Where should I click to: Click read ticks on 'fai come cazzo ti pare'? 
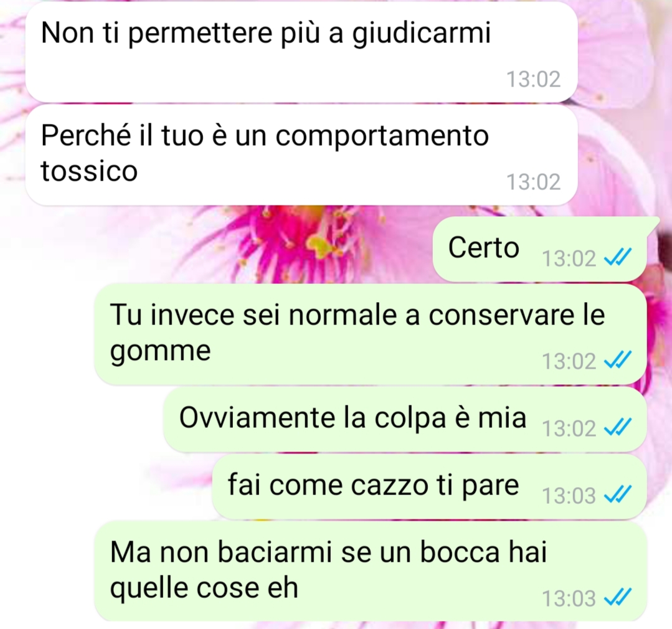[617, 495]
